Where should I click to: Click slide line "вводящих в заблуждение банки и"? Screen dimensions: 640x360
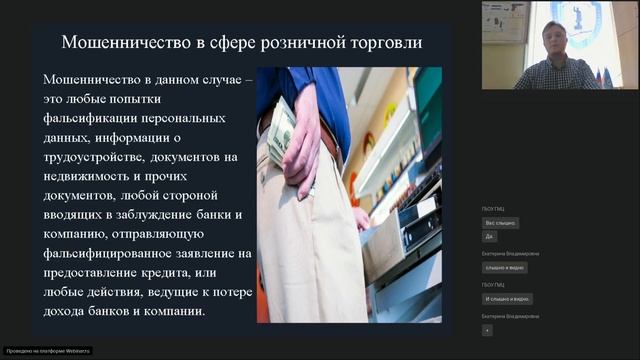pyautogui.click(x=143, y=214)
